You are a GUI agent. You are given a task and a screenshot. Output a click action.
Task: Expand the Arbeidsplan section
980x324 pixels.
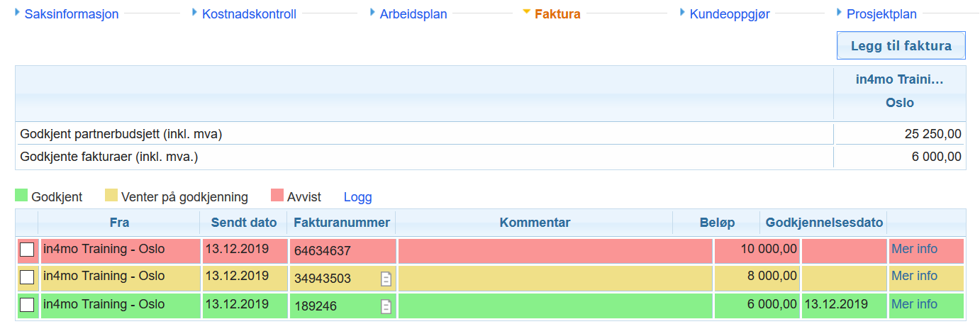click(x=413, y=14)
